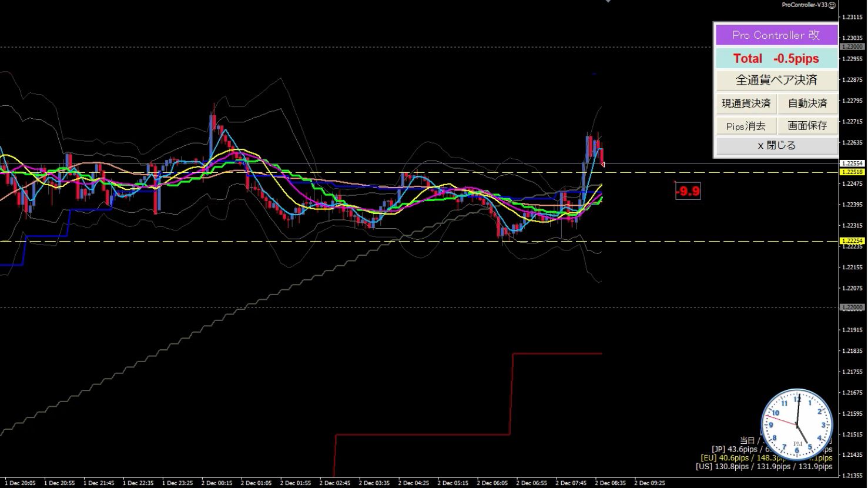This screenshot has height=488, width=868.
Task: Select the yellow 1.22254 price label
Action: [x=852, y=241]
